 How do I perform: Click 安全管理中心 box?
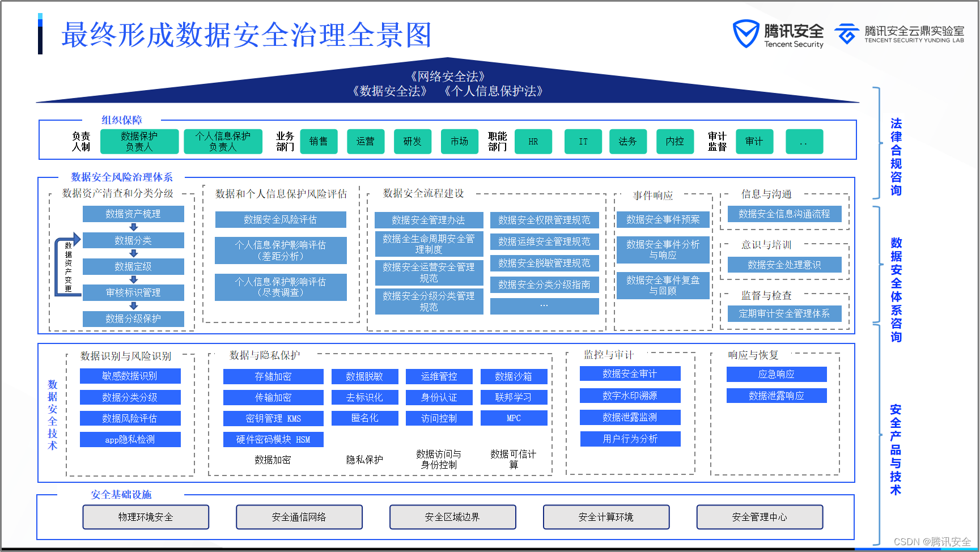[x=760, y=517]
